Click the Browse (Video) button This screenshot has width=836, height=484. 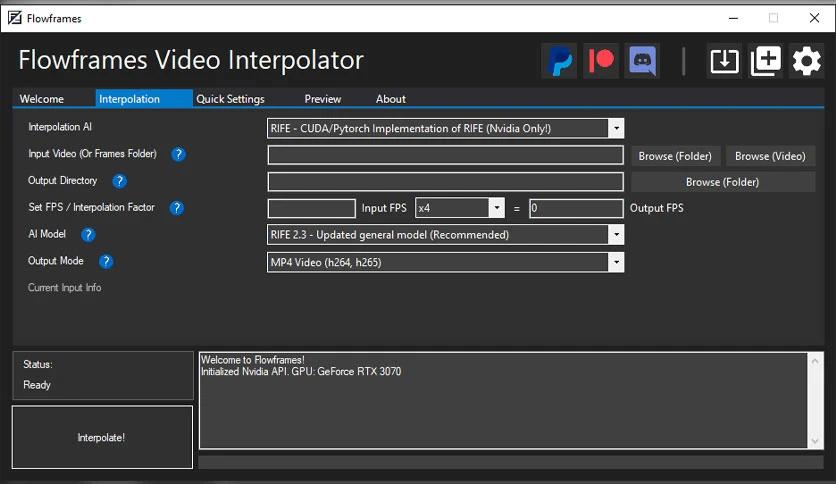[770, 156]
